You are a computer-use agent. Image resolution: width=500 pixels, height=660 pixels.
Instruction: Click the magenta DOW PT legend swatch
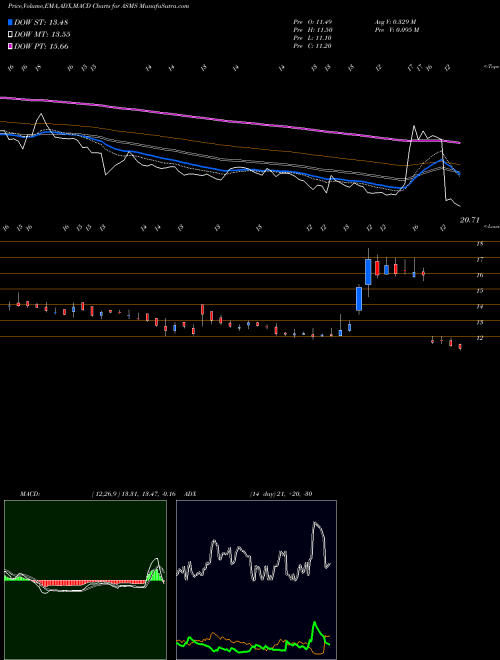[x=11, y=46]
